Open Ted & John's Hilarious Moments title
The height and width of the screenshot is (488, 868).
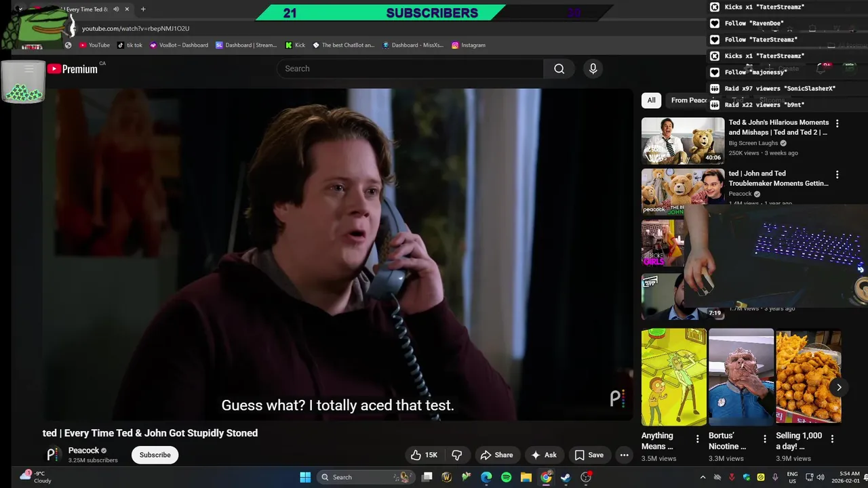click(x=778, y=127)
